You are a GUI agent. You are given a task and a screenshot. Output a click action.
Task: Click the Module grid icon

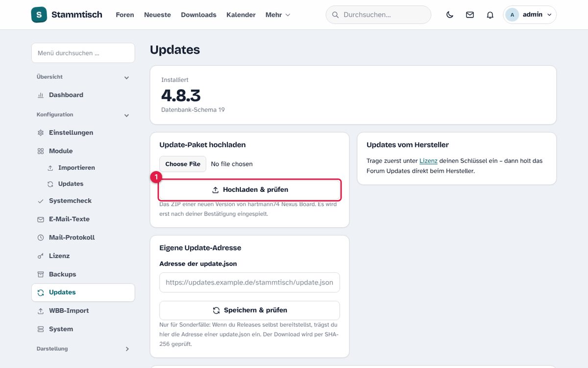pyautogui.click(x=41, y=151)
